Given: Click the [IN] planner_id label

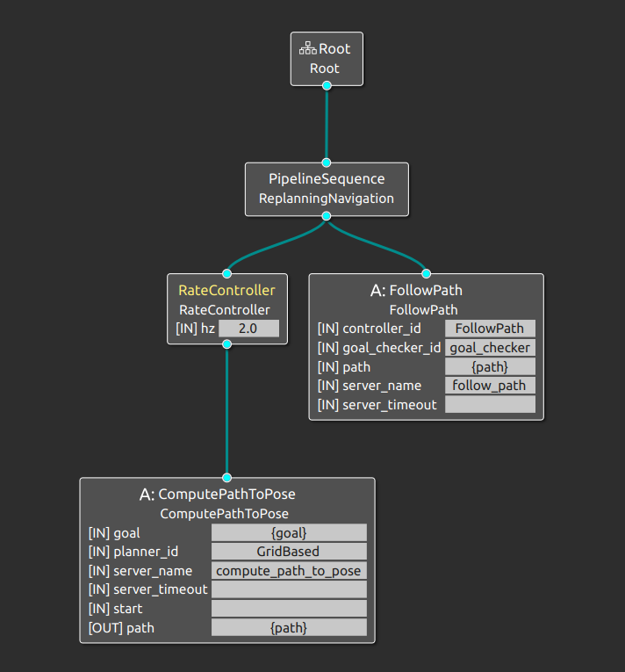Looking at the screenshot, I should pyautogui.click(x=133, y=552).
